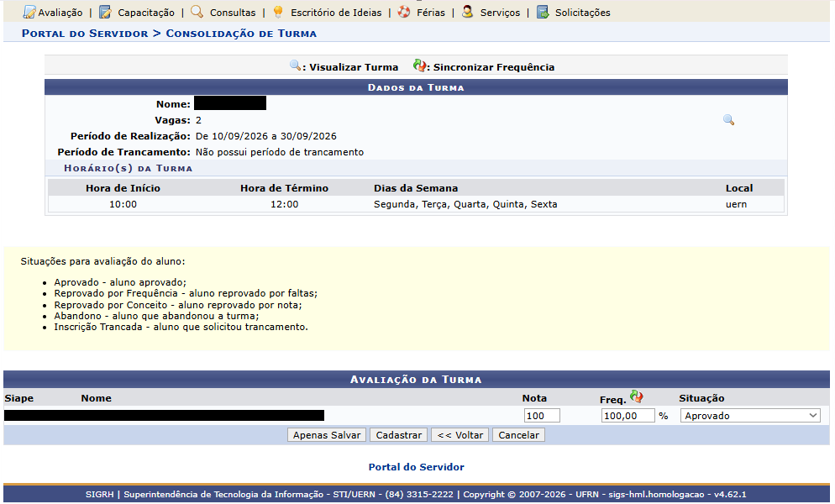Click the Não possui período de trancamento text
Image resolution: width=835 pixels, height=504 pixels.
pyautogui.click(x=280, y=152)
